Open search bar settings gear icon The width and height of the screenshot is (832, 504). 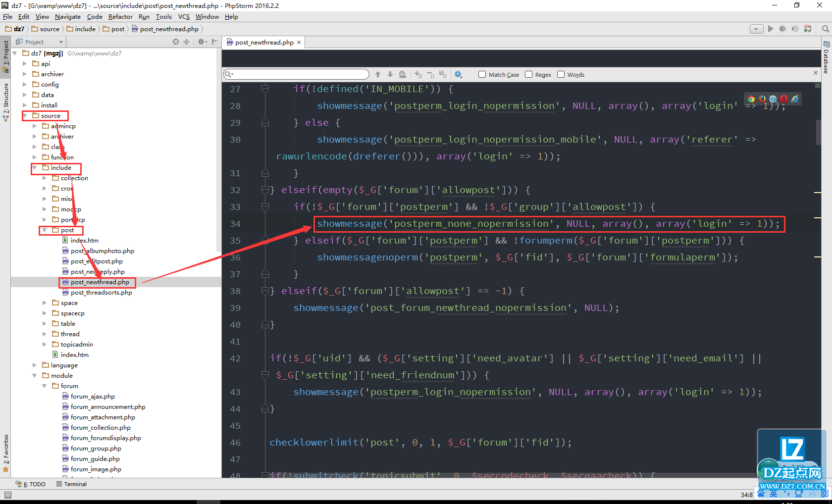pyautogui.click(x=458, y=74)
